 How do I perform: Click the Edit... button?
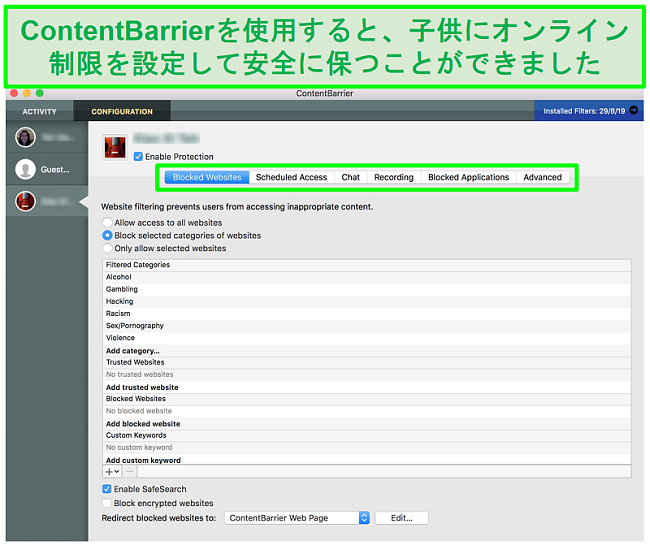click(402, 518)
